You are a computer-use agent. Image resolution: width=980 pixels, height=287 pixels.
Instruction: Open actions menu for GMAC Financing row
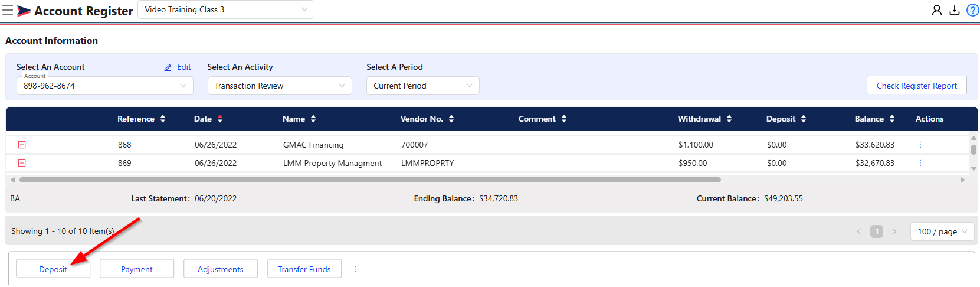coord(920,145)
